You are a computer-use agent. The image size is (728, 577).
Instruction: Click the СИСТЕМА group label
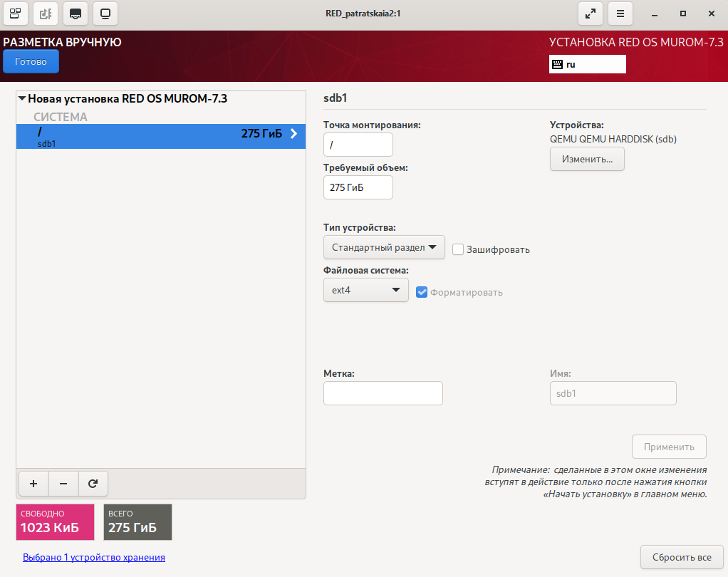point(61,117)
